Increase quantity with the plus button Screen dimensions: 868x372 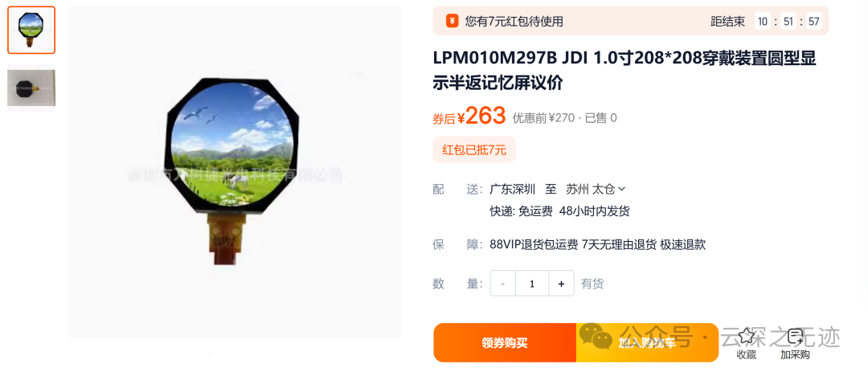coord(561,284)
